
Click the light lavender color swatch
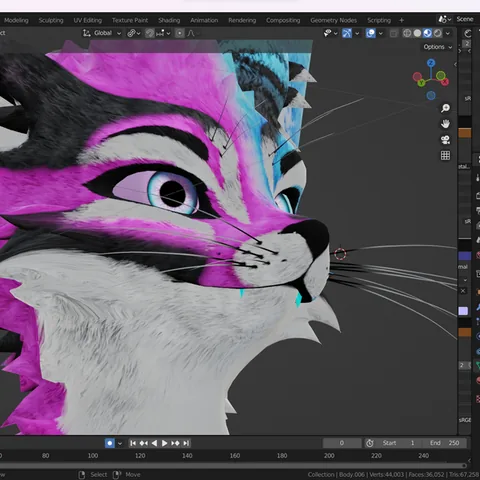[463, 311]
